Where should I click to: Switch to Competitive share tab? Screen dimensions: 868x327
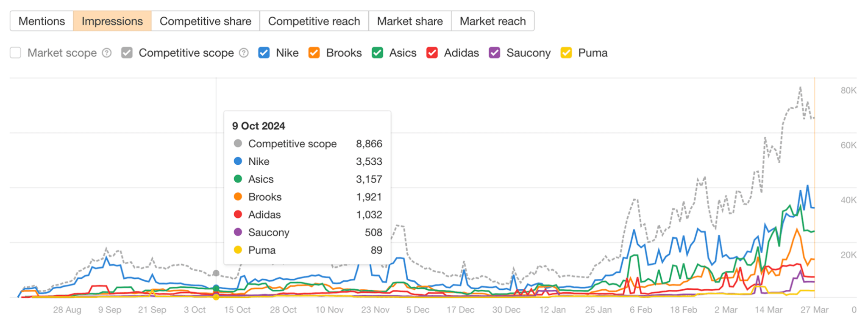[x=205, y=21]
